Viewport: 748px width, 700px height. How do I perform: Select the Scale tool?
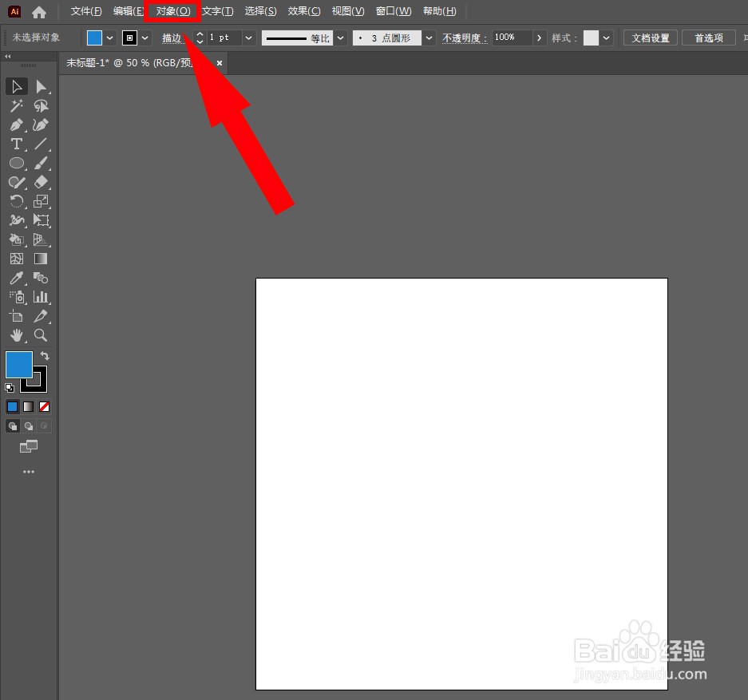pyautogui.click(x=41, y=201)
